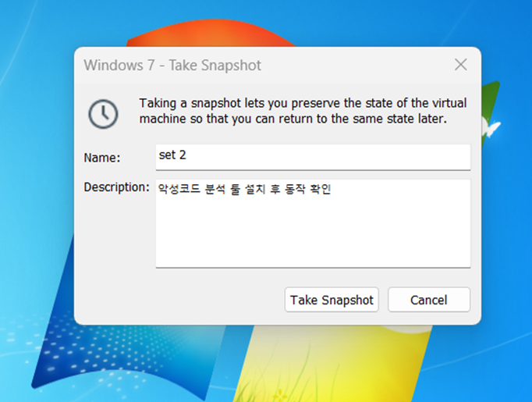Click the snapshot explanation text
This screenshot has width=532, height=402.
click(x=303, y=111)
